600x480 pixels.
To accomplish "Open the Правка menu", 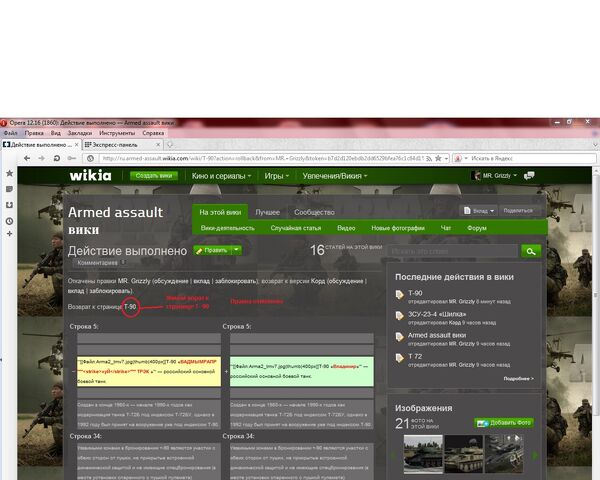I will (34, 133).
